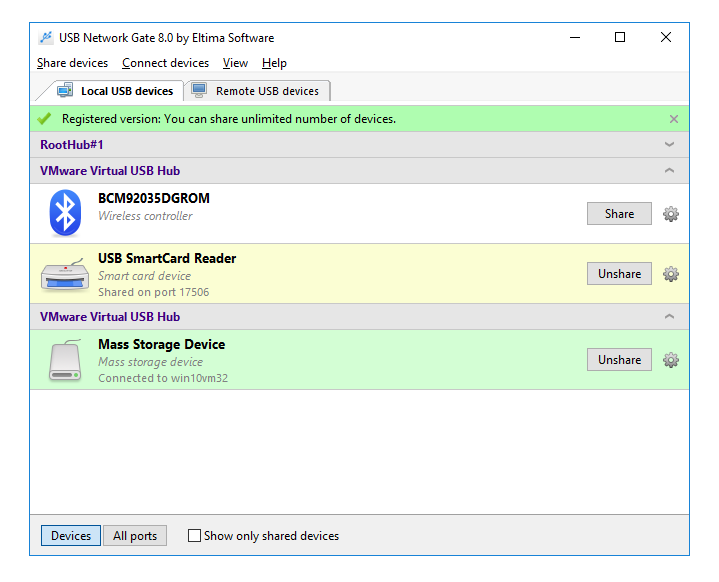Image resolution: width=719 pixels, height=582 pixels.
Task: Click the Smart card device description text
Action: click(144, 276)
